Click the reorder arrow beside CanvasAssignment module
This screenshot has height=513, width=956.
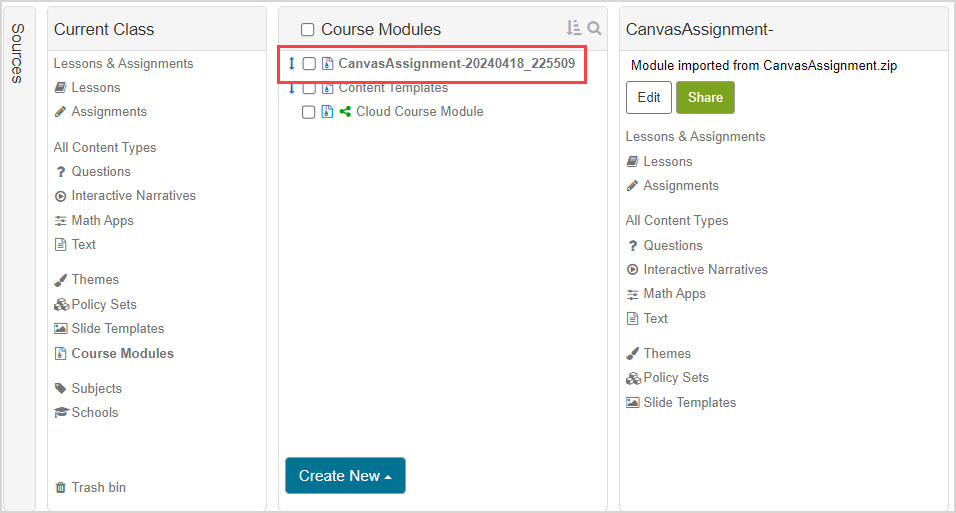click(x=292, y=64)
